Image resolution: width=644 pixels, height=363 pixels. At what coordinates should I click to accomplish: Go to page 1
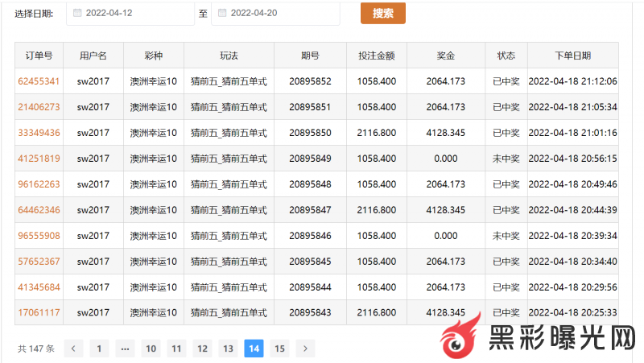(99, 349)
